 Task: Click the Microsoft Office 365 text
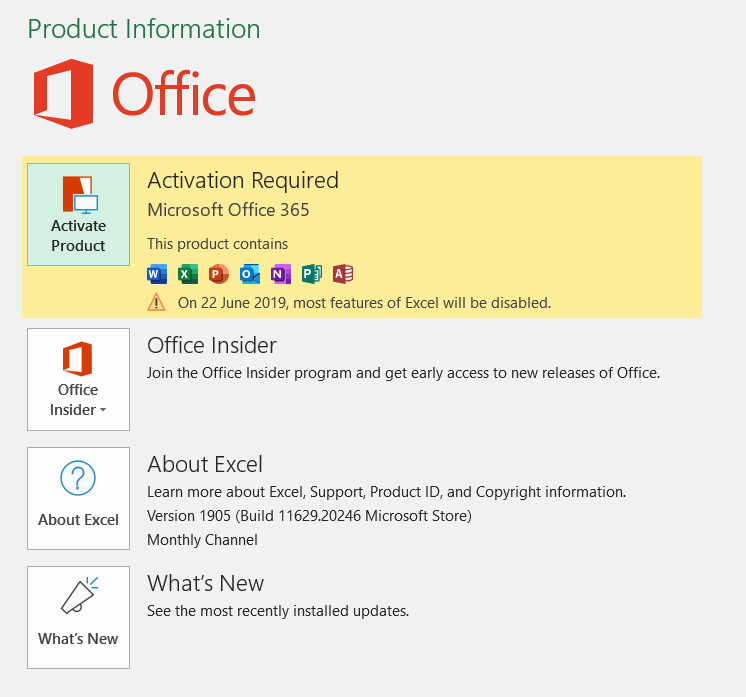pyautogui.click(x=228, y=210)
